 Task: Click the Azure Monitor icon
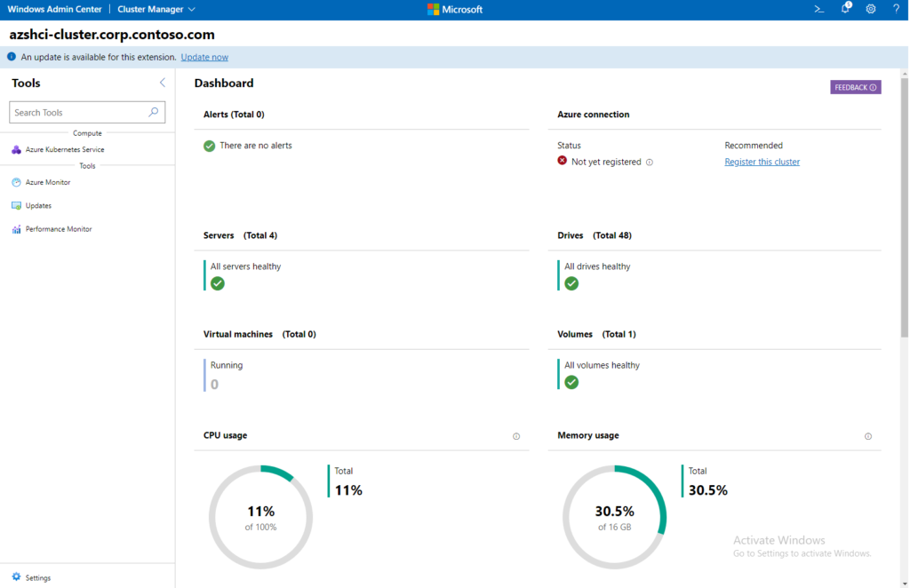pyautogui.click(x=16, y=182)
